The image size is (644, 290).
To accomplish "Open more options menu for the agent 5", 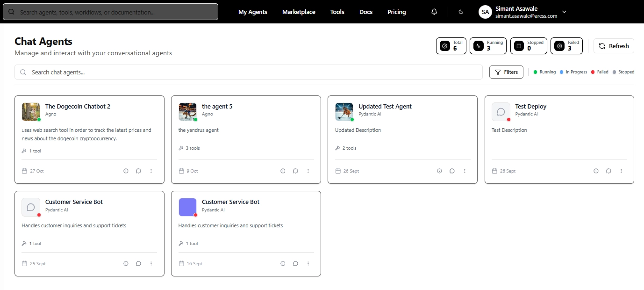I will point(308,171).
